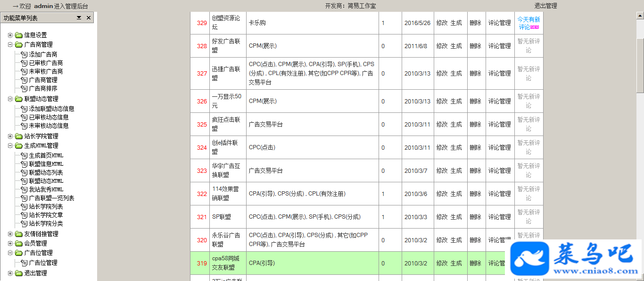Expand the 信息设置 tree node

[x=10, y=35]
